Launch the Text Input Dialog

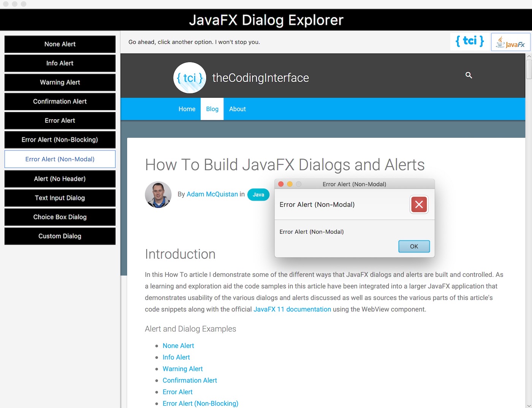point(60,198)
